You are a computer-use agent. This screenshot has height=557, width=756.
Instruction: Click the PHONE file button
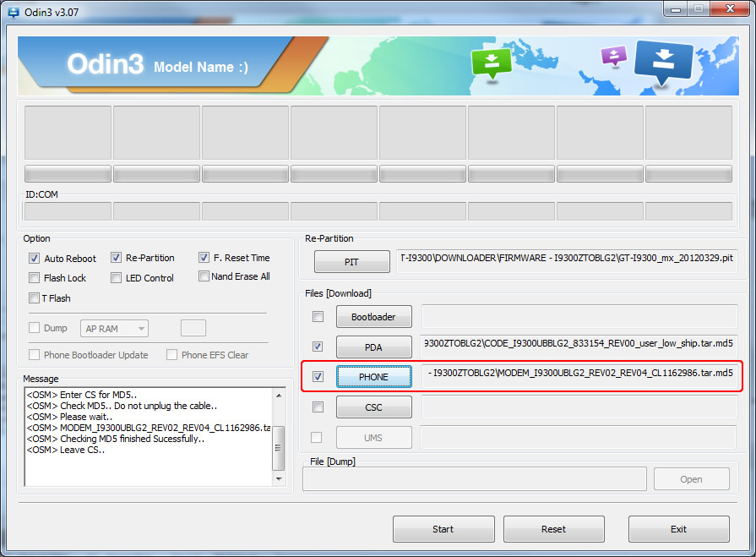[x=373, y=377]
